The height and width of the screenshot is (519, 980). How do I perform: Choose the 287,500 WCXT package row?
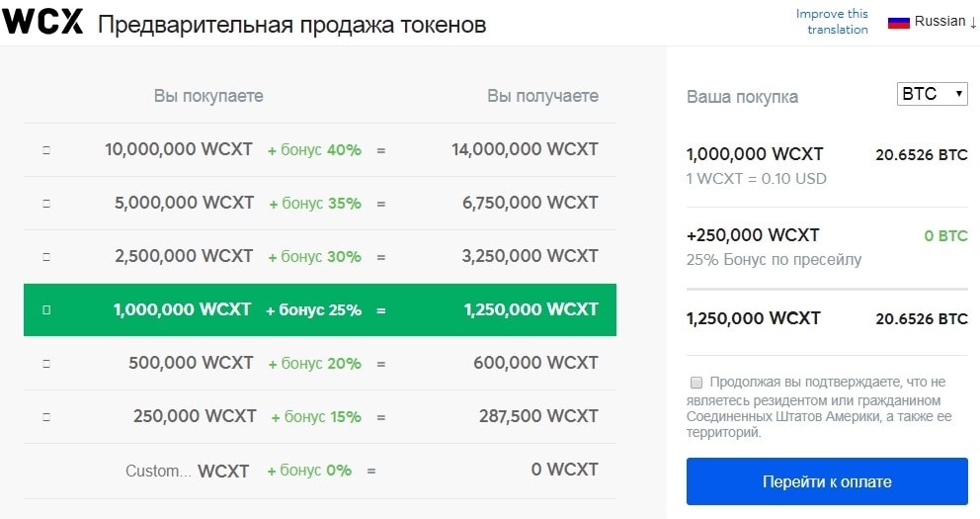539,416
